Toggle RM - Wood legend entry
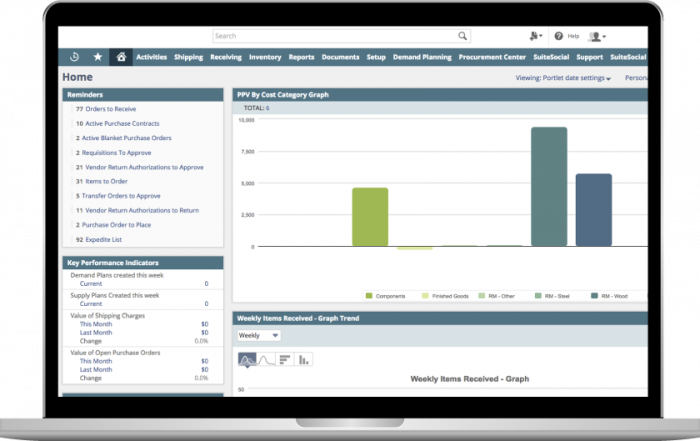Viewport: 700px width, 441px height. pyautogui.click(x=609, y=296)
